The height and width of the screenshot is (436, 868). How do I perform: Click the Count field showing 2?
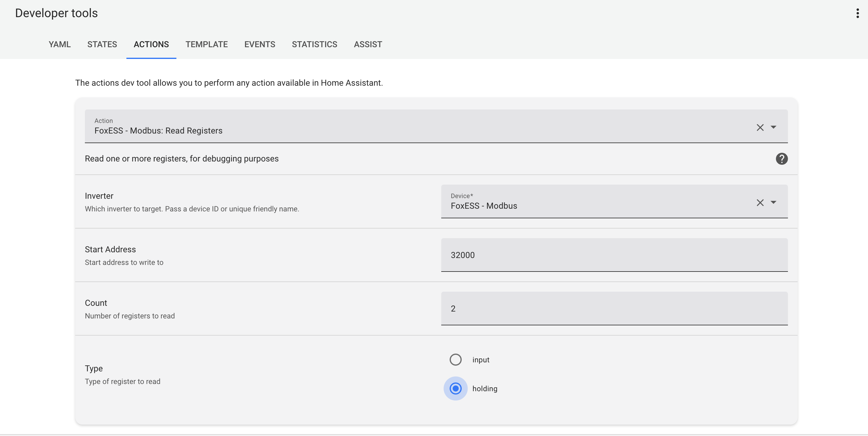(614, 309)
